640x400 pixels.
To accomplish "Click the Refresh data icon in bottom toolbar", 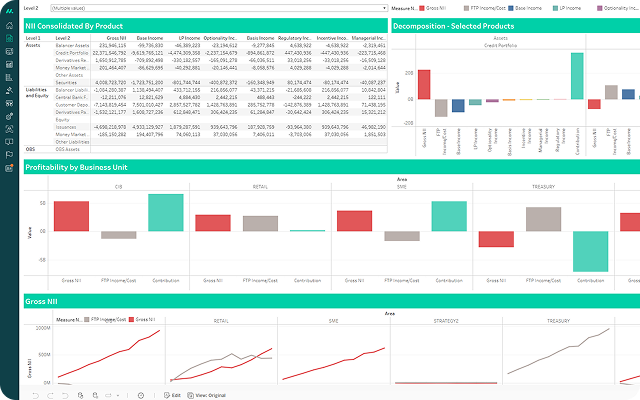I will [80, 396].
